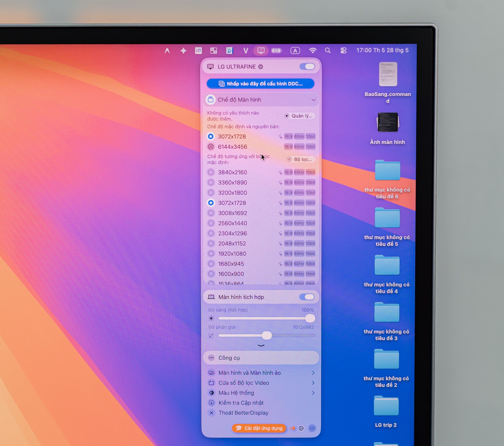This screenshot has height=446, width=504.
Task: Click the caret-shaped icon left of the sparkle
Action: [x=167, y=51]
